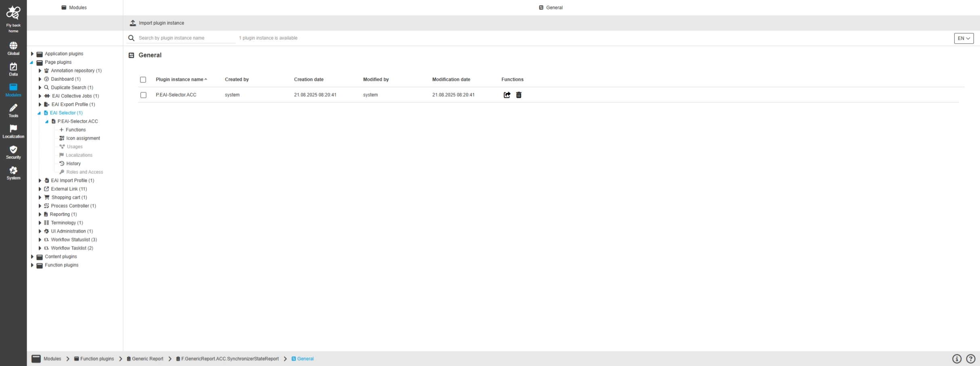Select EAI Export Profile (1) in the tree
Viewport: 980px width, 366px height.
tap(73, 105)
